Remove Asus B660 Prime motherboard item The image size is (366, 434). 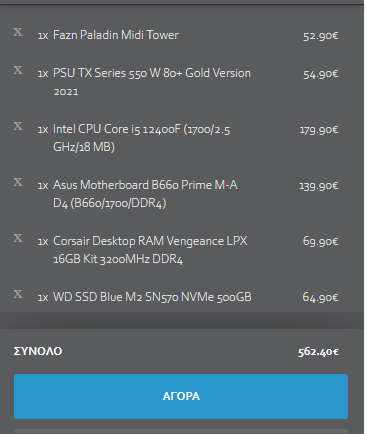click(x=18, y=182)
